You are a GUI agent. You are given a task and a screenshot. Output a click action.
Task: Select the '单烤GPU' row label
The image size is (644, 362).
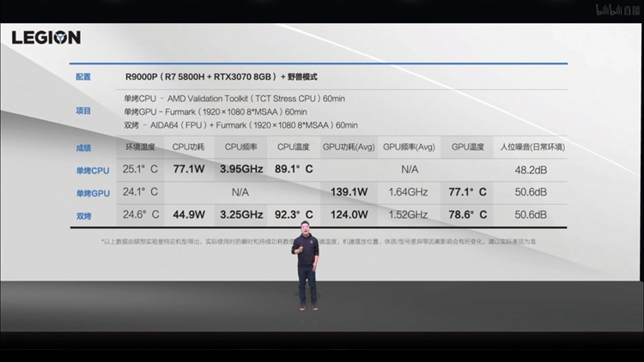[x=93, y=193]
